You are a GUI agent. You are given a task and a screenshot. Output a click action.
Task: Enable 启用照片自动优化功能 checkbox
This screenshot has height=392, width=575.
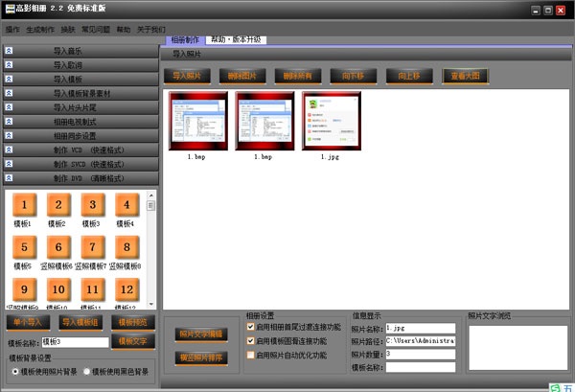click(x=251, y=355)
